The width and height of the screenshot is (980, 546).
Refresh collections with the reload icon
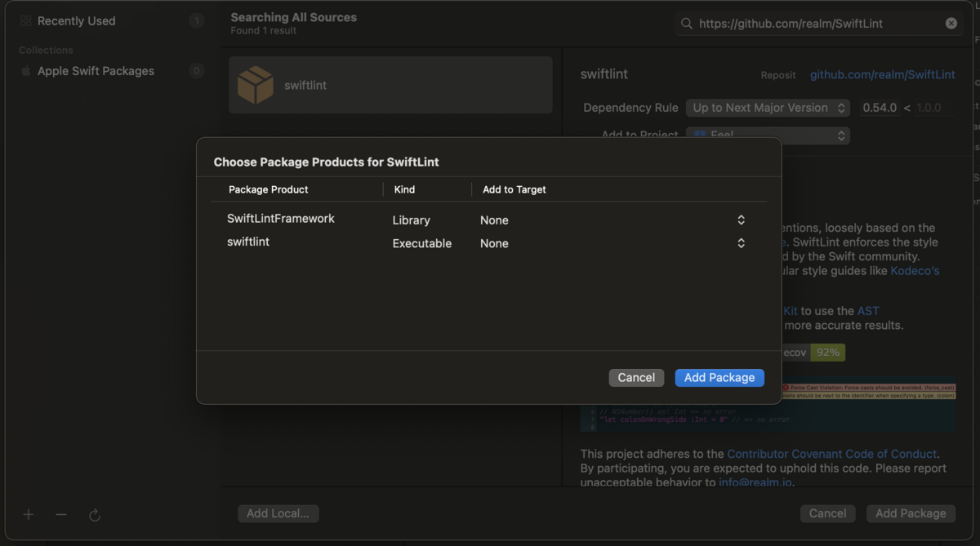click(x=94, y=514)
